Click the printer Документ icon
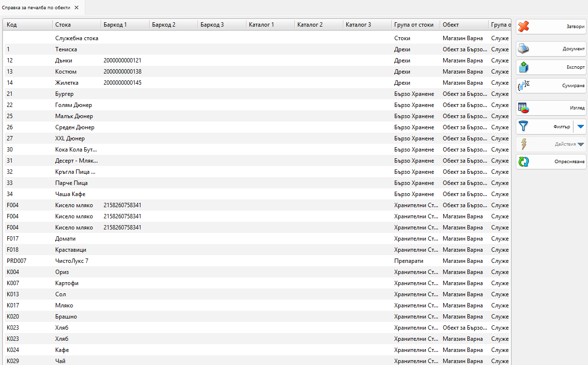The width and height of the screenshot is (588, 365). [524, 49]
